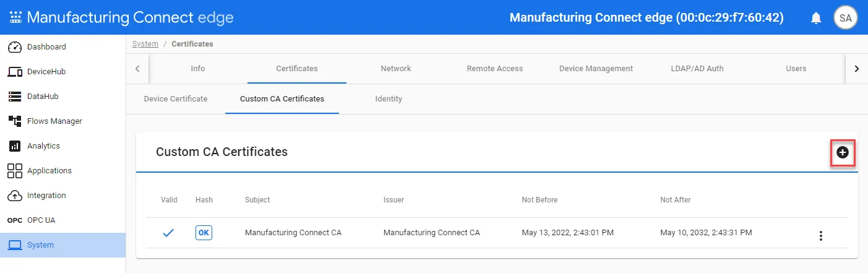Click device name with MAC address

(647, 18)
